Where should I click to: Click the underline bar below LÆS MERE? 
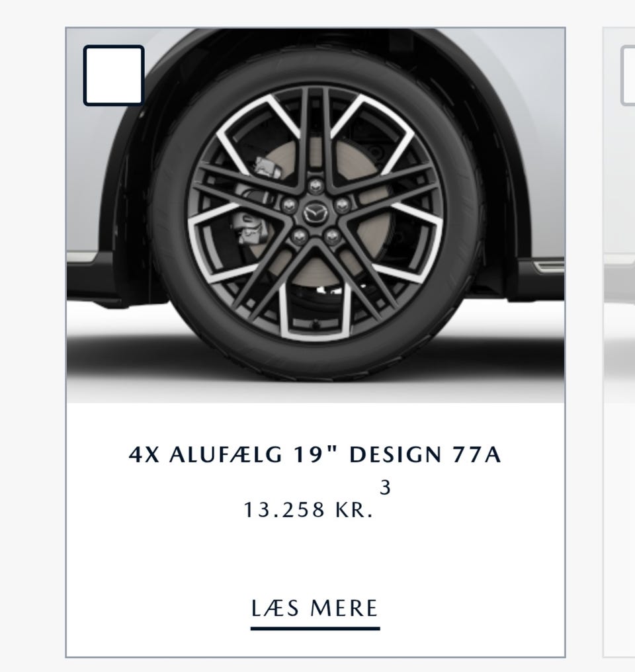[x=315, y=629]
